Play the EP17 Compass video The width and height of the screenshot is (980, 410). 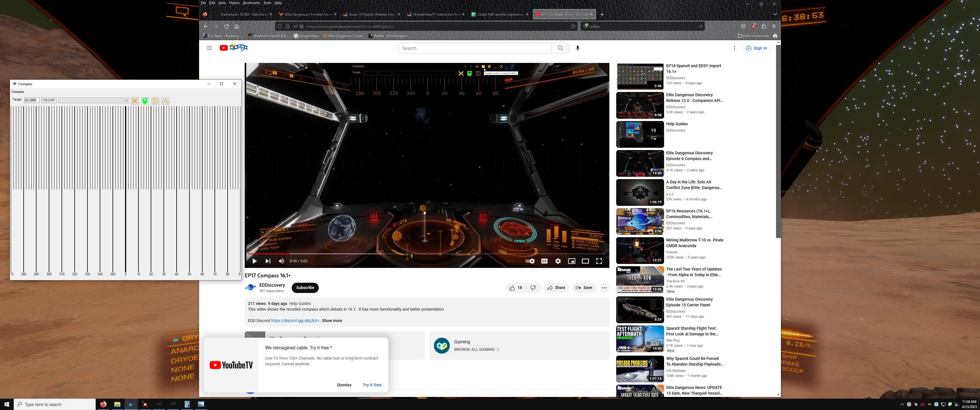point(254,261)
